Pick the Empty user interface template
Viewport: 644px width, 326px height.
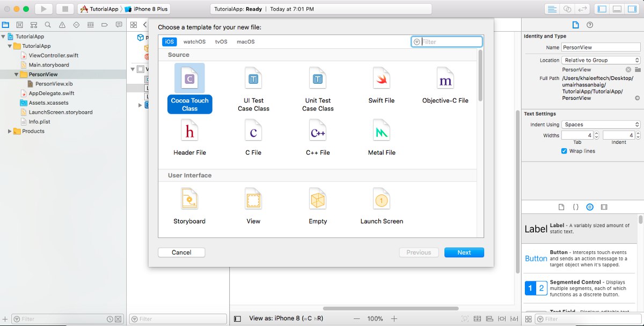(x=318, y=207)
